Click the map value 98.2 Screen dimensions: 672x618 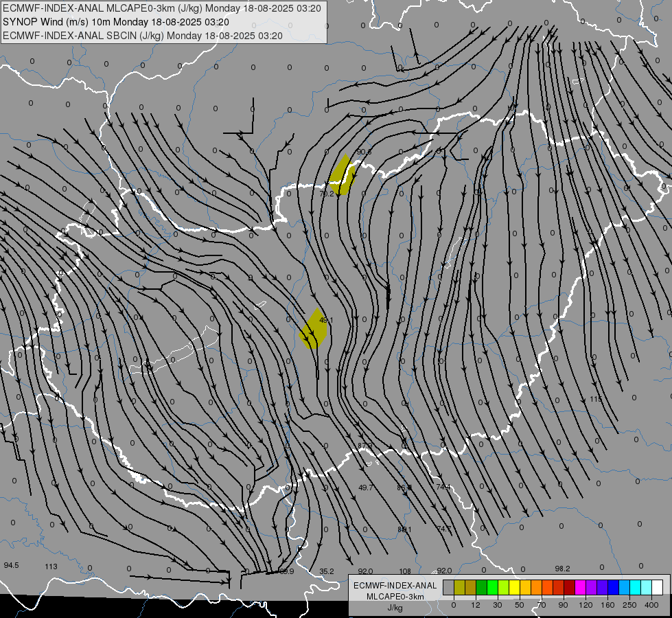[x=562, y=569]
